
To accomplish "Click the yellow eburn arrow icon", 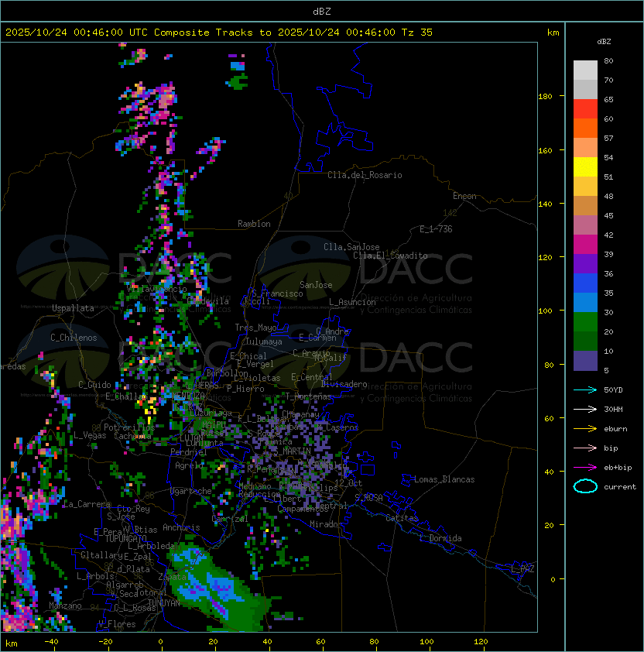I will click(x=585, y=429).
